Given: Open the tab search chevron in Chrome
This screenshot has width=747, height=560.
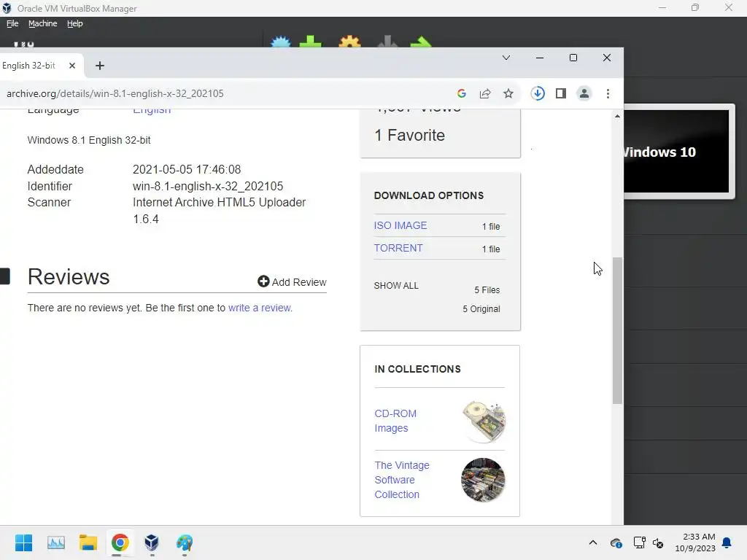Looking at the screenshot, I should 506,58.
